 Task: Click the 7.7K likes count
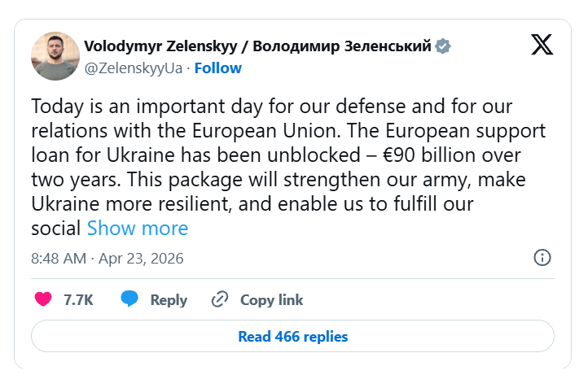78,299
